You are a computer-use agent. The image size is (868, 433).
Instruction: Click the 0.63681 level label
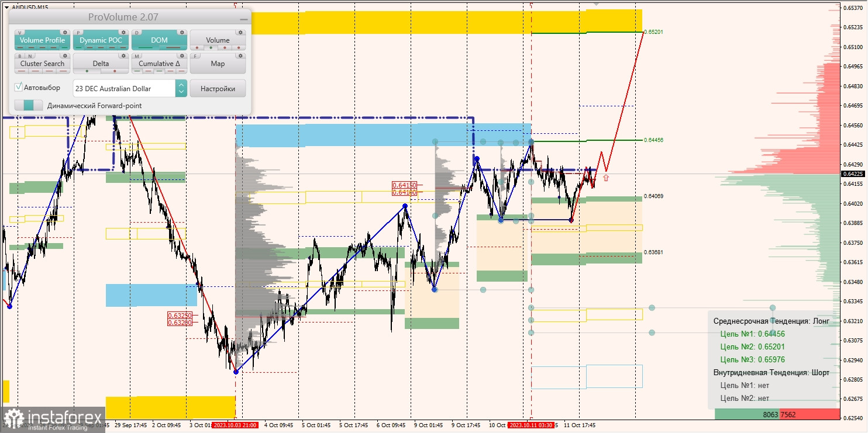pos(653,252)
